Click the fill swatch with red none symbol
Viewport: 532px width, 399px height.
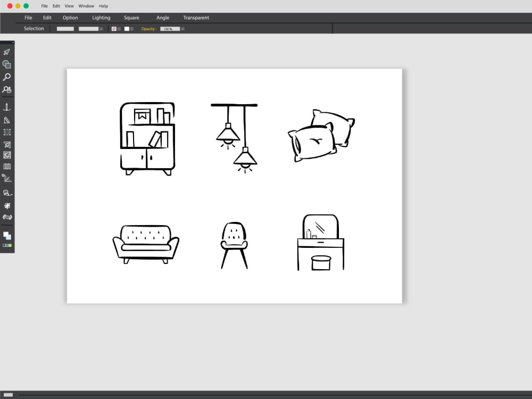click(x=114, y=29)
